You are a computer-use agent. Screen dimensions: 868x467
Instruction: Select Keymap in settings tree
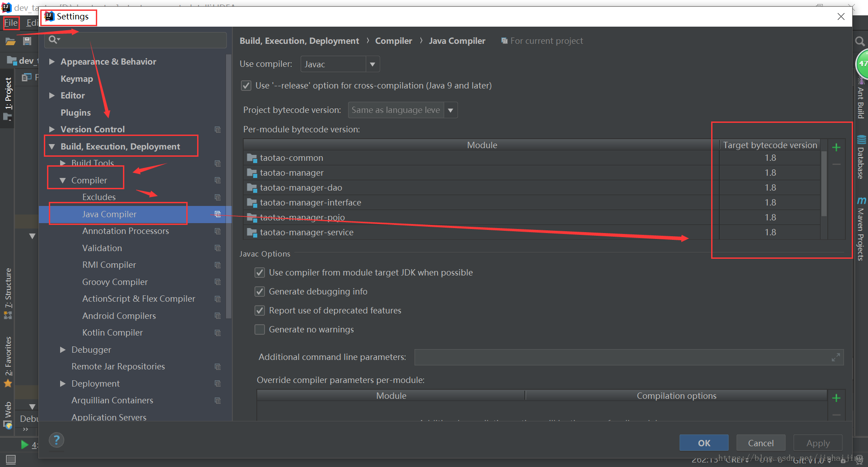(x=77, y=79)
